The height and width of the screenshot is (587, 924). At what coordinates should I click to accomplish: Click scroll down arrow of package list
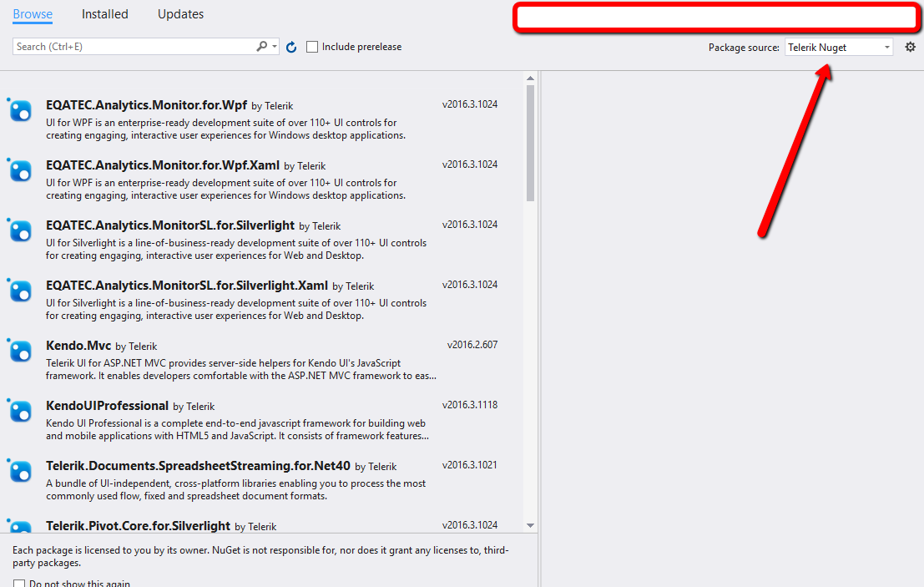tap(530, 525)
